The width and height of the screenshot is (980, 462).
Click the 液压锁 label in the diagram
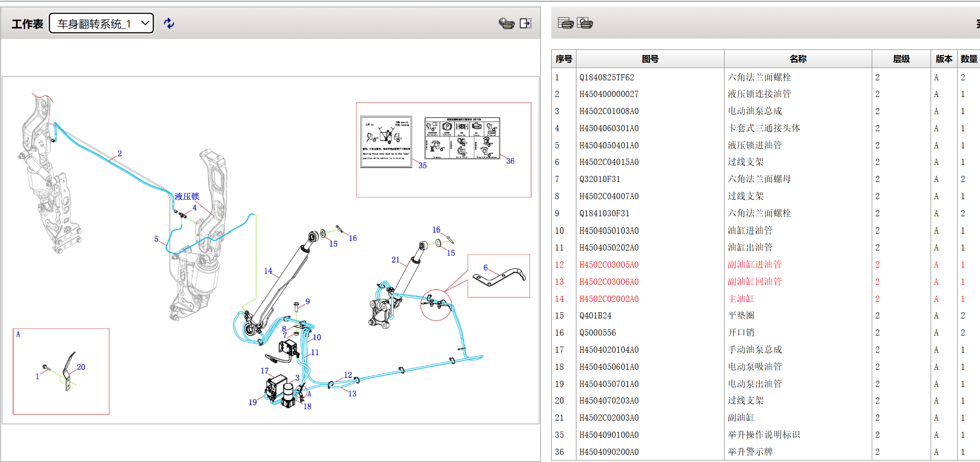[187, 196]
